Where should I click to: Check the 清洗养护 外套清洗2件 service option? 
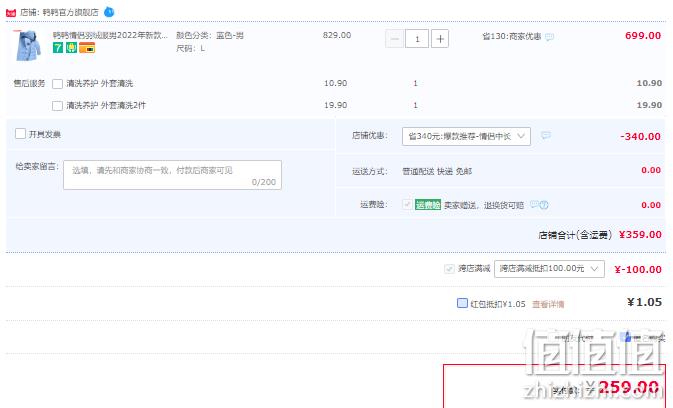(x=58, y=106)
